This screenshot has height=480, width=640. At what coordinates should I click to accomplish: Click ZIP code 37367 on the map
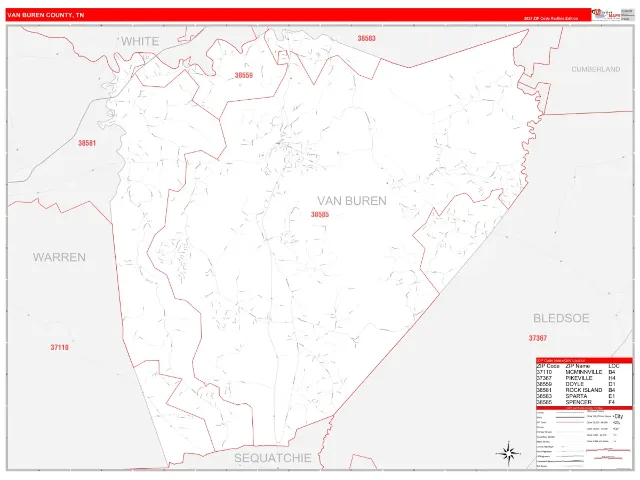point(538,338)
